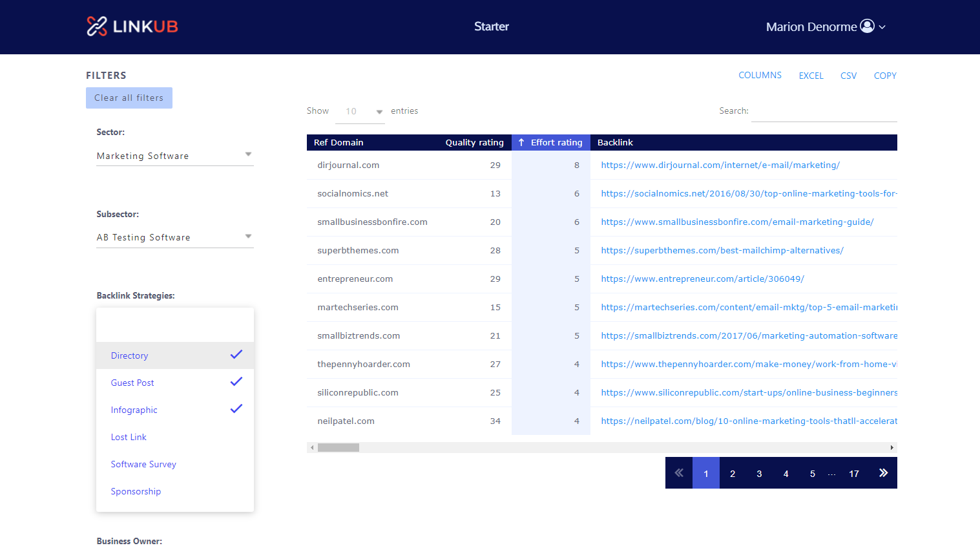Select the Software Survey strategy
Viewport: 980px width, 550px height.
[175, 464]
